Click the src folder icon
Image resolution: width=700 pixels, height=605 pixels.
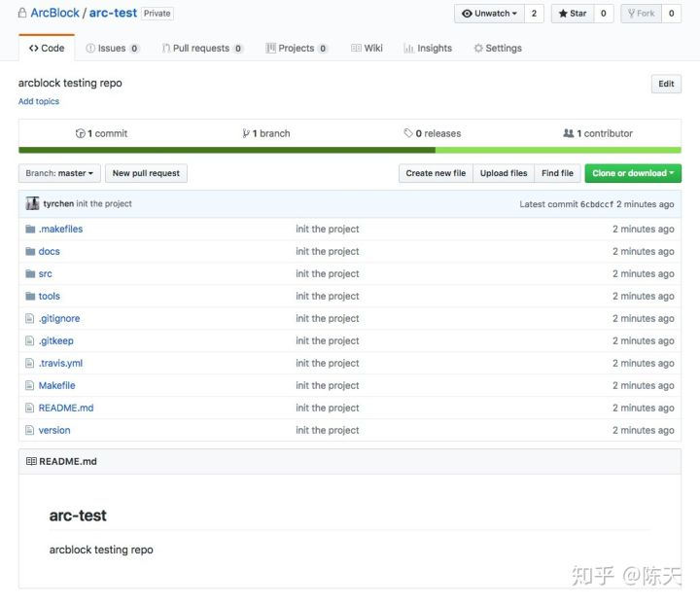pyautogui.click(x=30, y=273)
